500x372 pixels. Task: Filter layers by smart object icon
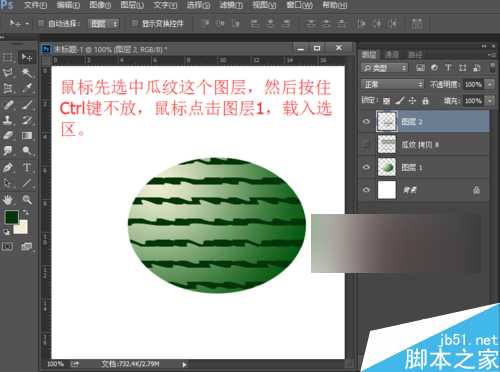[477, 68]
